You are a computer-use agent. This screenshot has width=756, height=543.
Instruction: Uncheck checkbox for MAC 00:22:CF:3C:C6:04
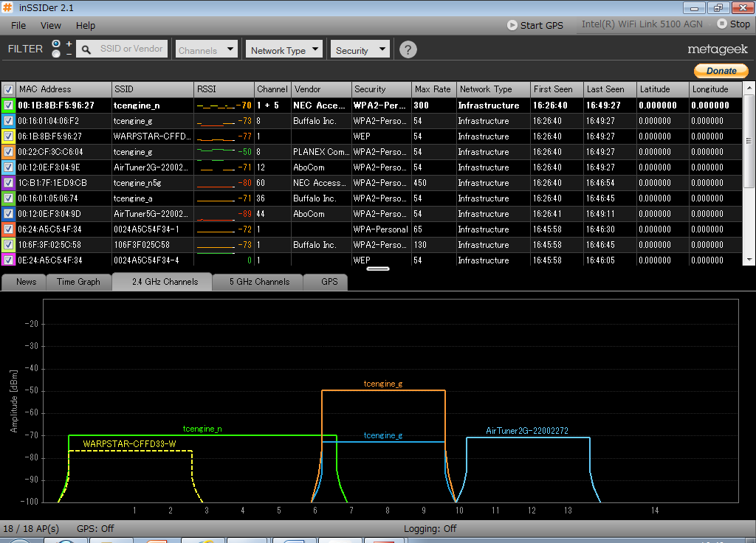8,152
